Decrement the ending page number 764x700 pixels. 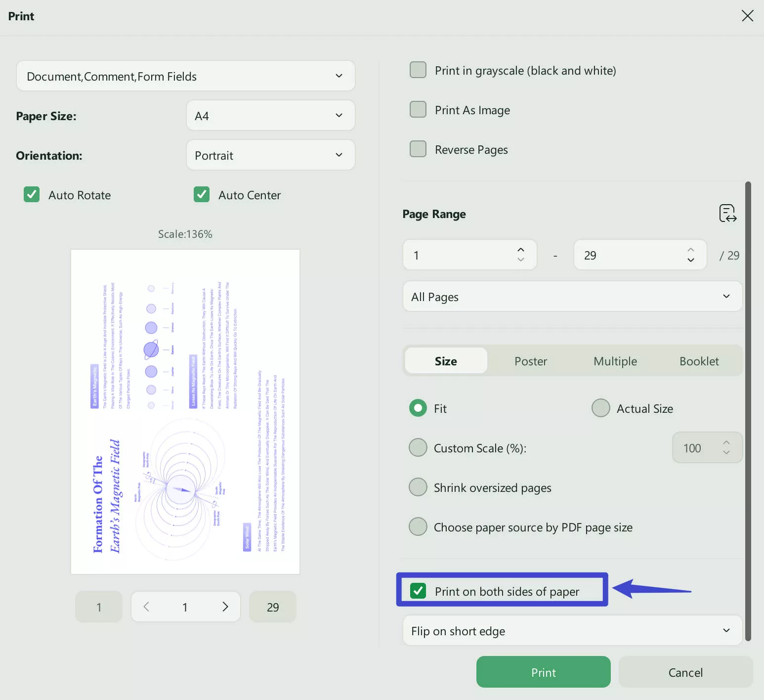coord(691,260)
